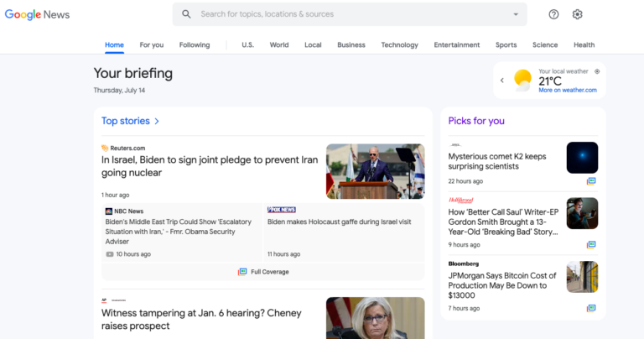The width and height of the screenshot is (644, 339).
Task: Click the 22 hours ago timestamp
Action: tap(465, 181)
